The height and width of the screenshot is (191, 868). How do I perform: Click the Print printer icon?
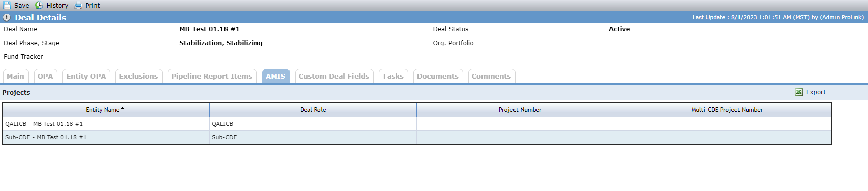[x=78, y=5]
